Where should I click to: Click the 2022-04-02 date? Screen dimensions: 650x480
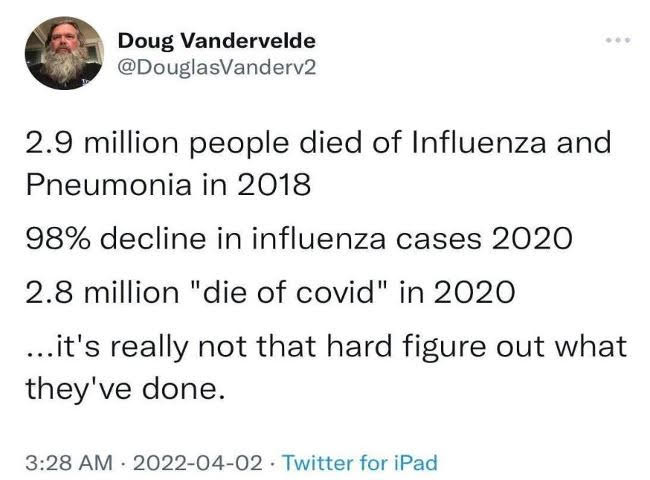point(197,463)
